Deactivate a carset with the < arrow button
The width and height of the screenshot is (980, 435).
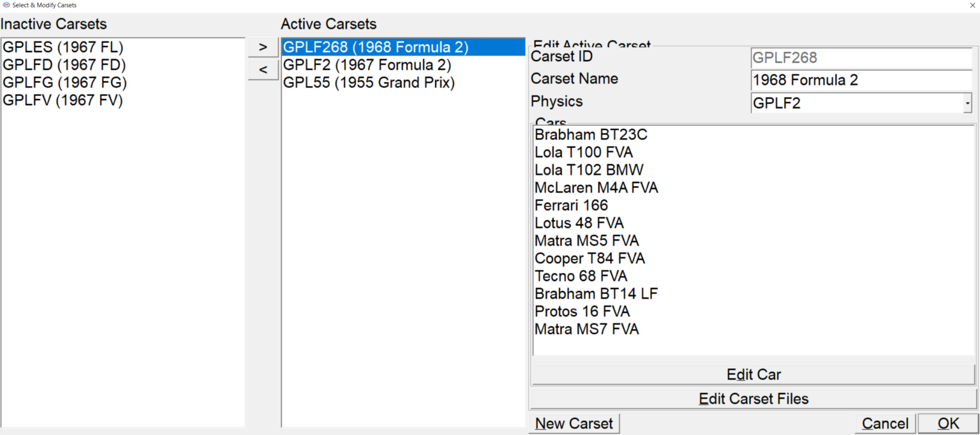point(263,69)
